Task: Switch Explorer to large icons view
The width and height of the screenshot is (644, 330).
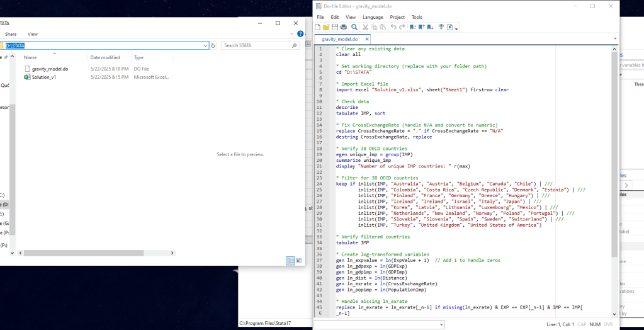Action: pyautogui.click(x=298, y=260)
